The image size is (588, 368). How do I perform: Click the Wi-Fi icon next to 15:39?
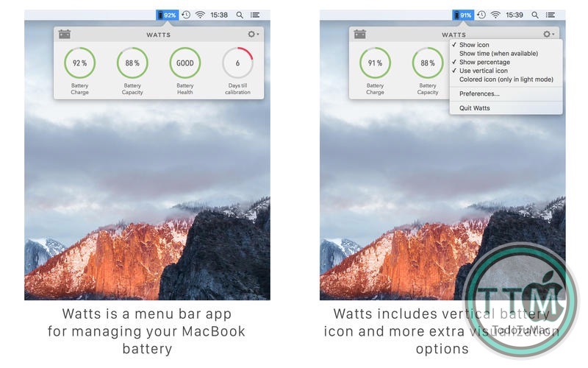coord(495,15)
